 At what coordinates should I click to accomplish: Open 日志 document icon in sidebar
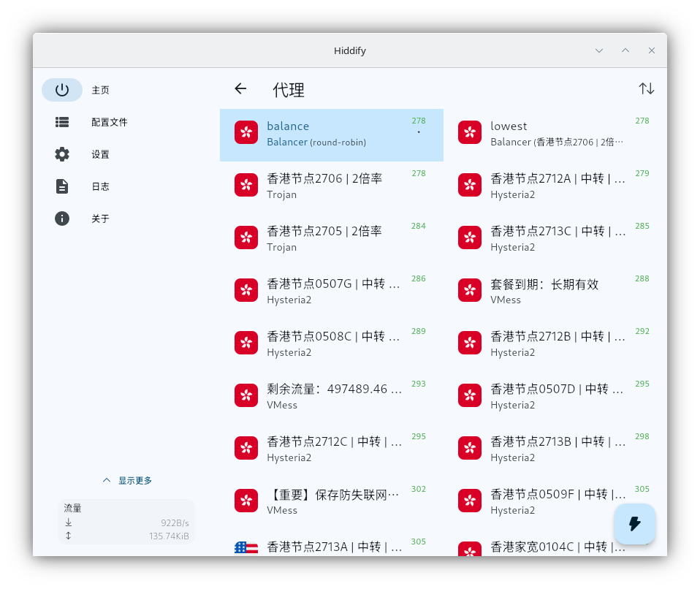(62, 186)
